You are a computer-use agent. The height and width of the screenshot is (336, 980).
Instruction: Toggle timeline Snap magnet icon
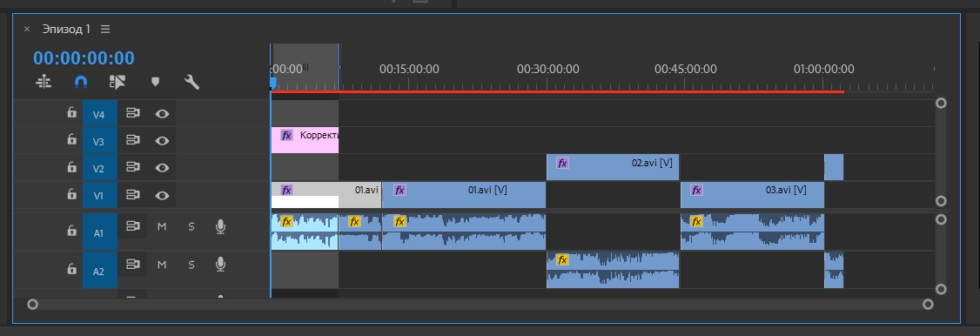click(x=81, y=82)
